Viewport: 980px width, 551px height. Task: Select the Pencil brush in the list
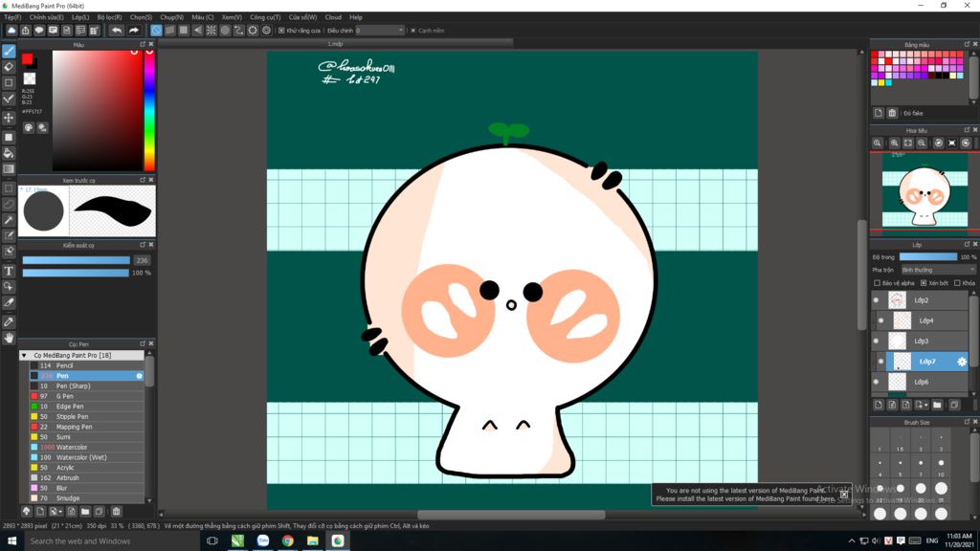click(x=87, y=365)
